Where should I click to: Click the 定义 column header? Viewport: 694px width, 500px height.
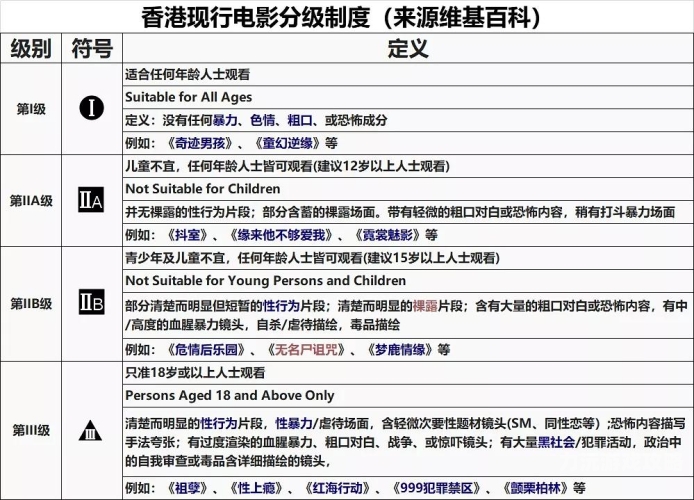[x=408, y=48]
